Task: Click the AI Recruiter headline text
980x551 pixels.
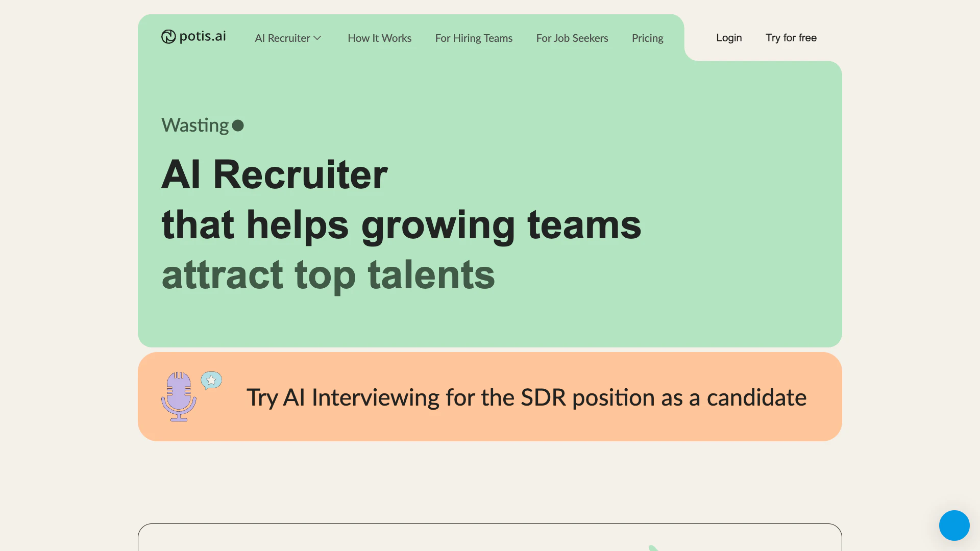Action: [275, 174]
